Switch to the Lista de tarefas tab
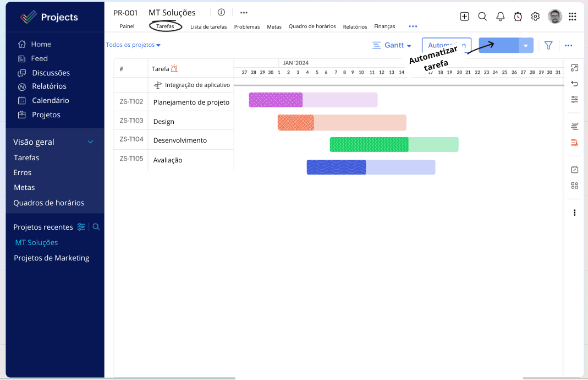 pyautogui.click(x=208, y=26)
